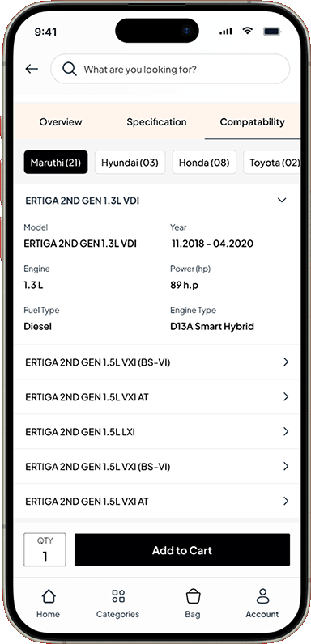The image size is (311, 644).
Task: Switch to the Overview tab
Action: 61,122
